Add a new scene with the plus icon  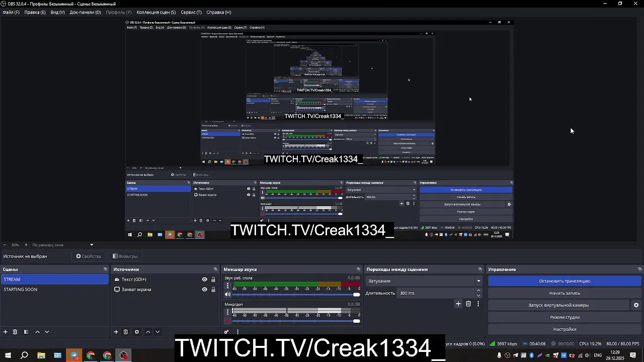pos(6,332)
